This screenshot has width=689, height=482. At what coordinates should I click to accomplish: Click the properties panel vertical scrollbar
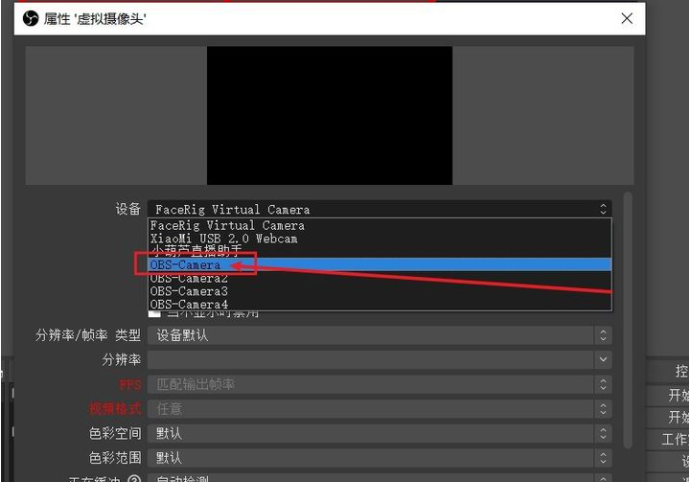627,320
